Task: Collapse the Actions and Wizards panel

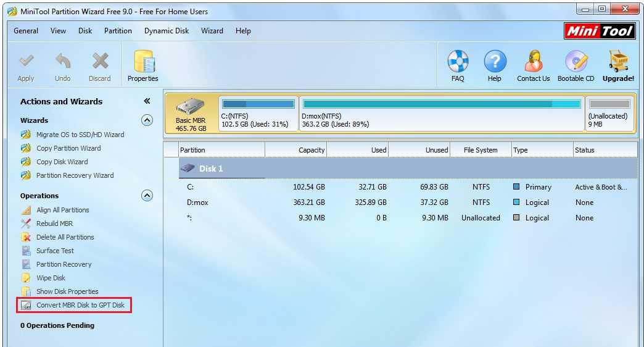Action: click(x=147, y=101)
